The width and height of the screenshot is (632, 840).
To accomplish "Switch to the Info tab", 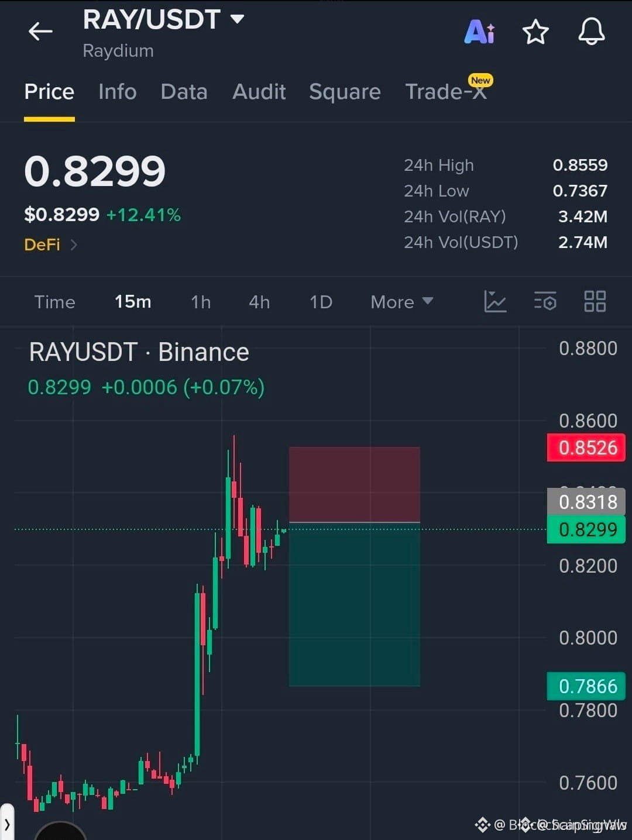I will pyautogui.click(x=118, y=92).
